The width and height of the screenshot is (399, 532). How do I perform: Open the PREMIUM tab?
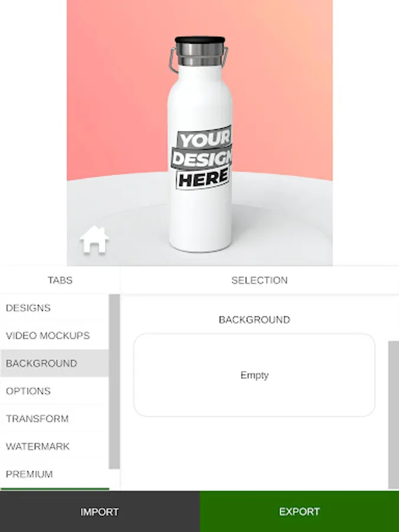54,474
